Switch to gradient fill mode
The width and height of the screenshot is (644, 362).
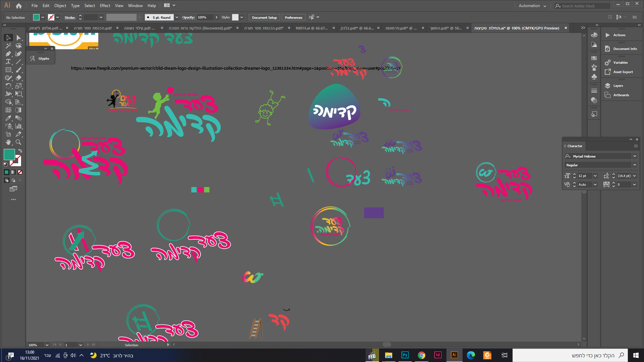tap(13, 172)
